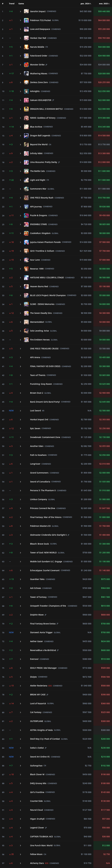
Task: Expand the Guardian Tales row chevron
Action: point(21,579)
